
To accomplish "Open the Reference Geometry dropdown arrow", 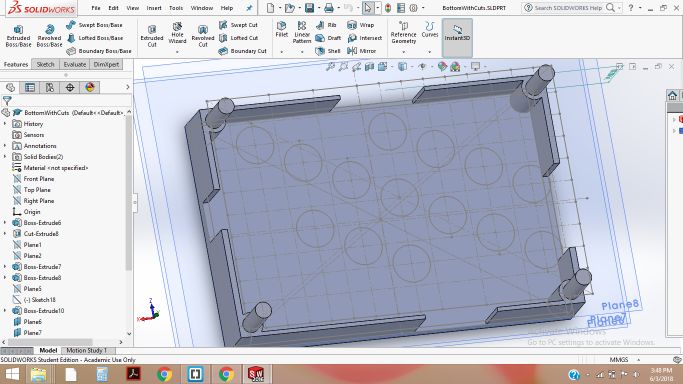I will click(x=403, y=52).
